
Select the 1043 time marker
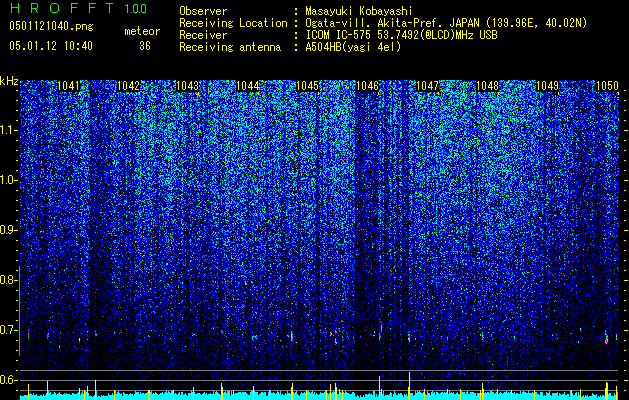187,86
